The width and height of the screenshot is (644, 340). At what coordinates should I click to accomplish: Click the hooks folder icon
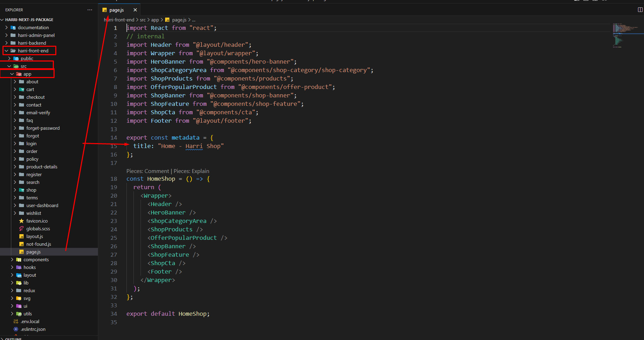point(19,267)
